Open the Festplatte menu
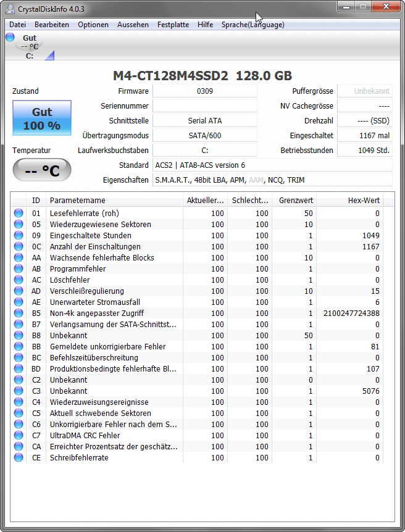405x532 pixels. point(173,25)
